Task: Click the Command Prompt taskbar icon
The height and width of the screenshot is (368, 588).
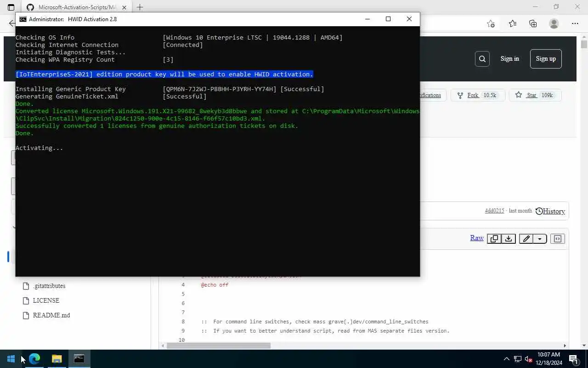Action: pyautogui.click(x=79, y=359)
